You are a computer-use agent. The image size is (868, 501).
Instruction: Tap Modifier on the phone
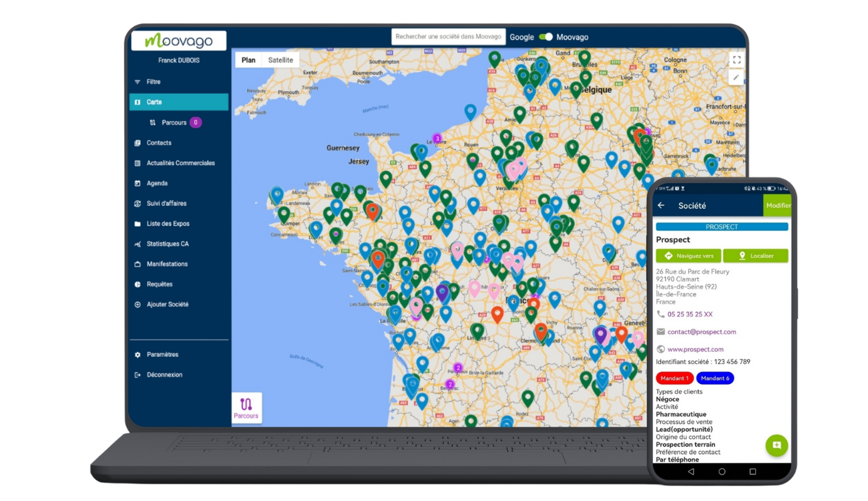click(778, 206)
